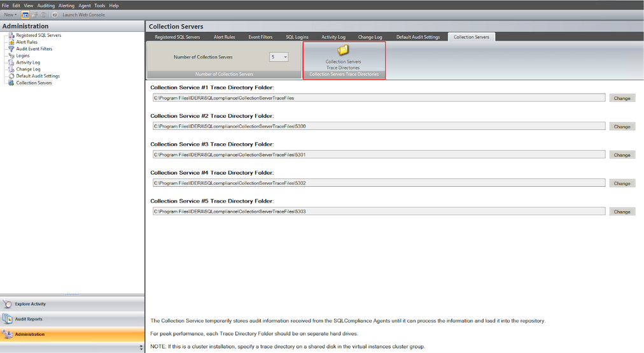Click Change for Collection Service #2 folder
The width and height of the screenshot is (644, 353).
622,127
